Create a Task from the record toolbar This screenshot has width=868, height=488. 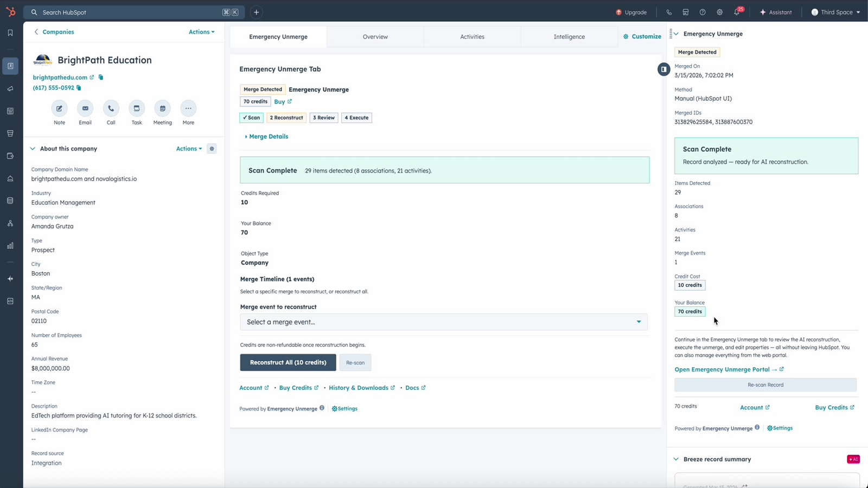pos(136,108)
